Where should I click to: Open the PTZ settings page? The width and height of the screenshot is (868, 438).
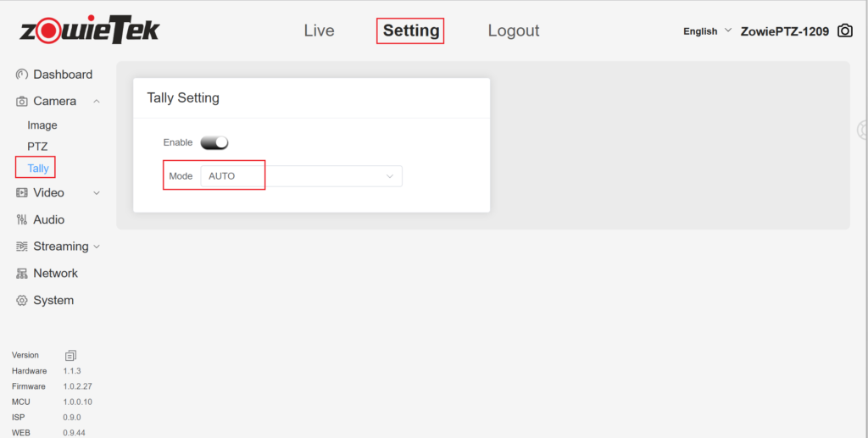(x=37, y=147)
